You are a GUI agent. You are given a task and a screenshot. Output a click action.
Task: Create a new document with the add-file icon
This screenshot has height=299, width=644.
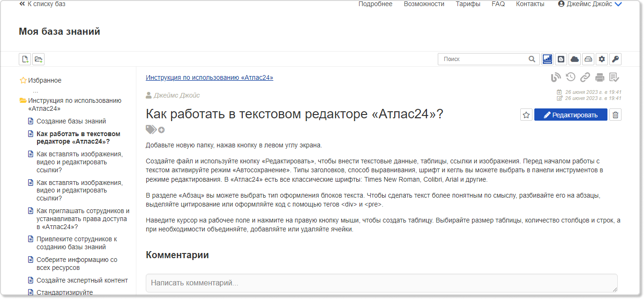[x=25, y=59]
